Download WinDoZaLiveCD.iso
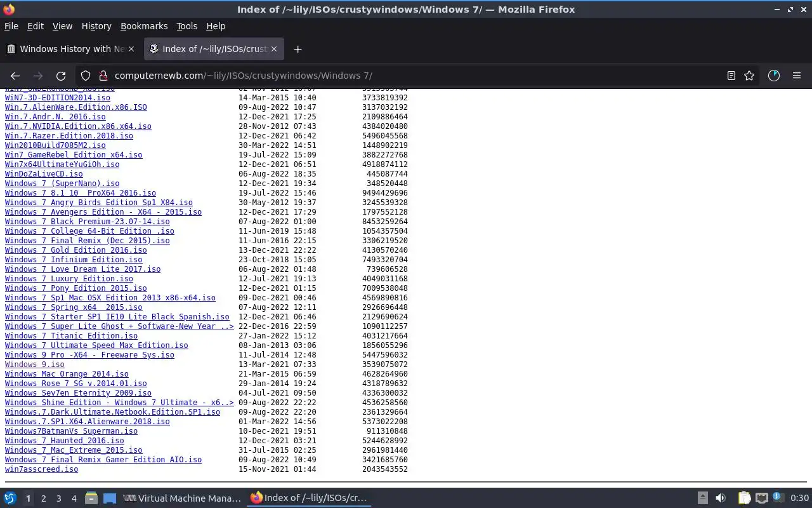The image size is (812, 508). [44, 174]
